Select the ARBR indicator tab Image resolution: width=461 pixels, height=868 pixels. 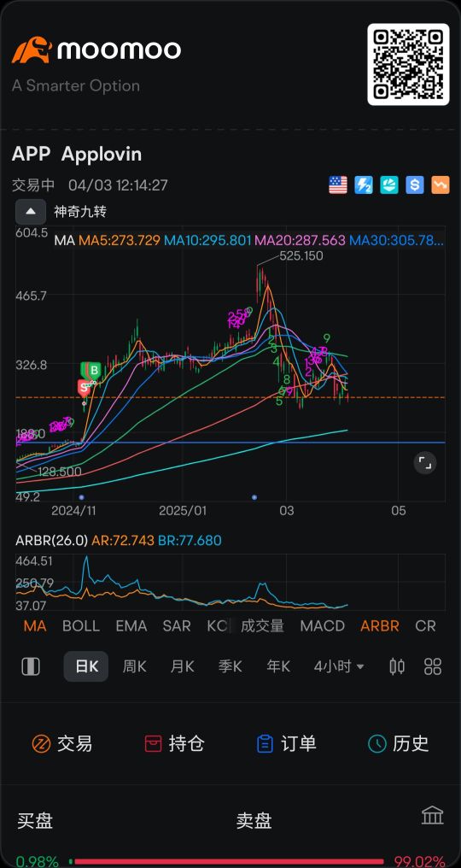(380, 626)
